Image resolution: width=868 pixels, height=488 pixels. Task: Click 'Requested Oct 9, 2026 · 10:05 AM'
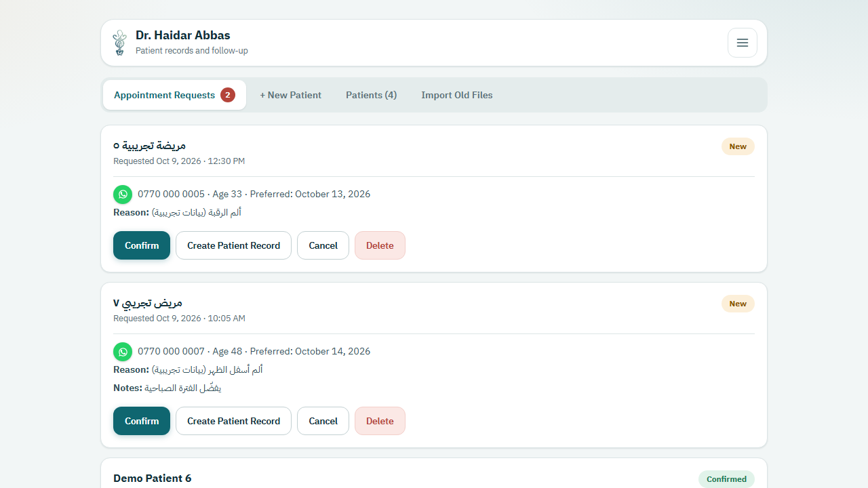point(179,319)
